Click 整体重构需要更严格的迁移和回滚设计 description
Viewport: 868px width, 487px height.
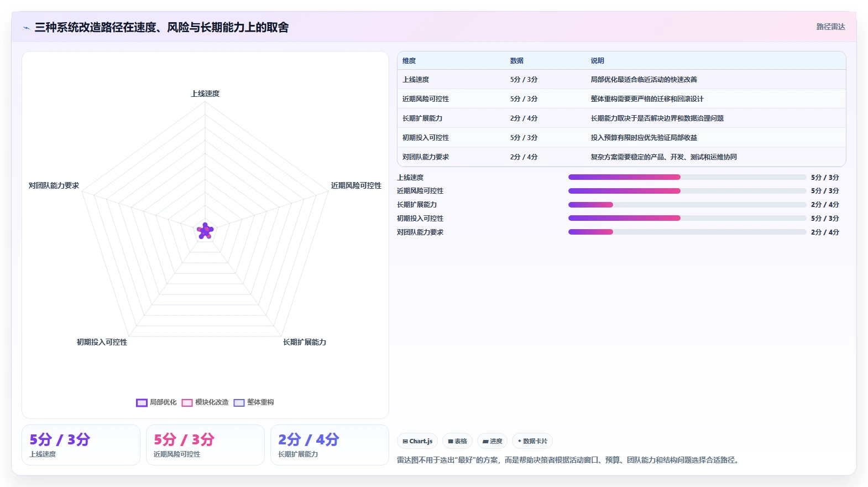click(x=647, y=99)
